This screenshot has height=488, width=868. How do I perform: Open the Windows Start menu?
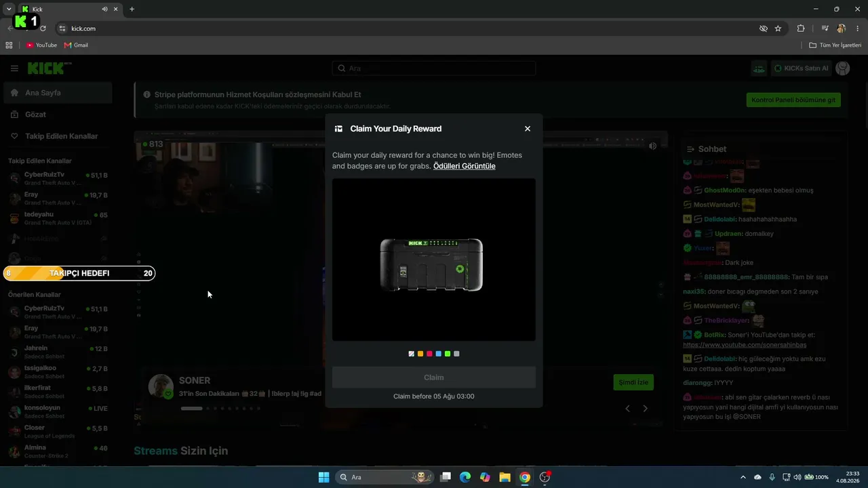(x=323, y=477)
